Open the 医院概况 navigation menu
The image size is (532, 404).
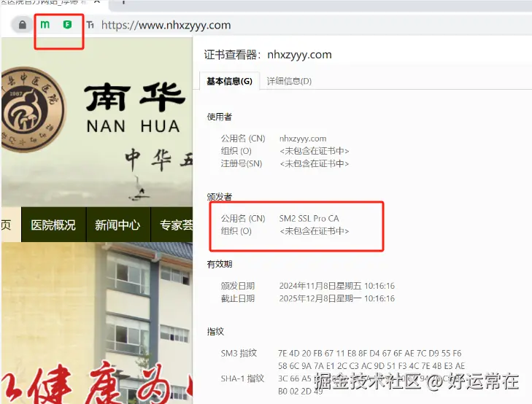click(x=53, y=225)
